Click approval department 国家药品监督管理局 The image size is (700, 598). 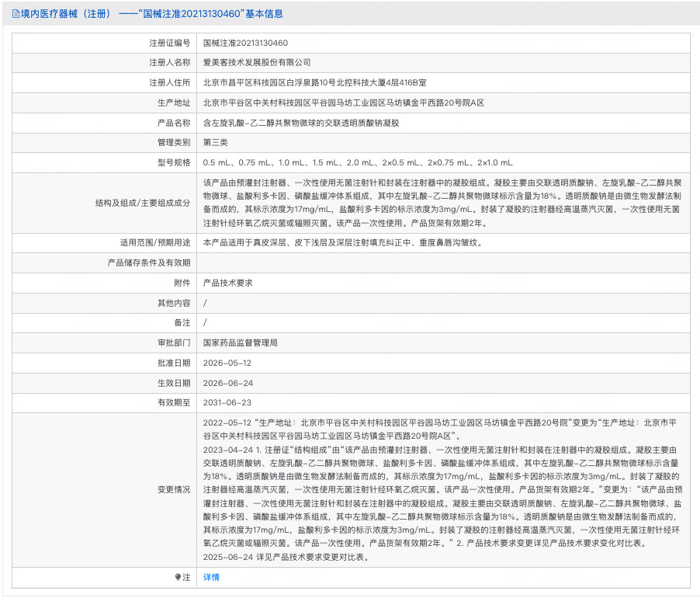(x=240, y=343)
